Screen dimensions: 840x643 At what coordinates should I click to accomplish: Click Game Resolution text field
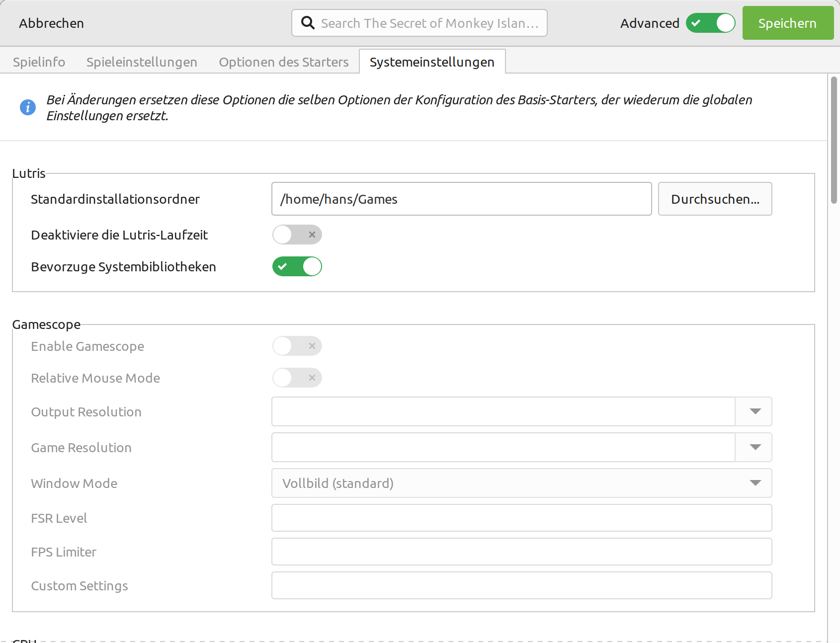(x=503, y=447)
